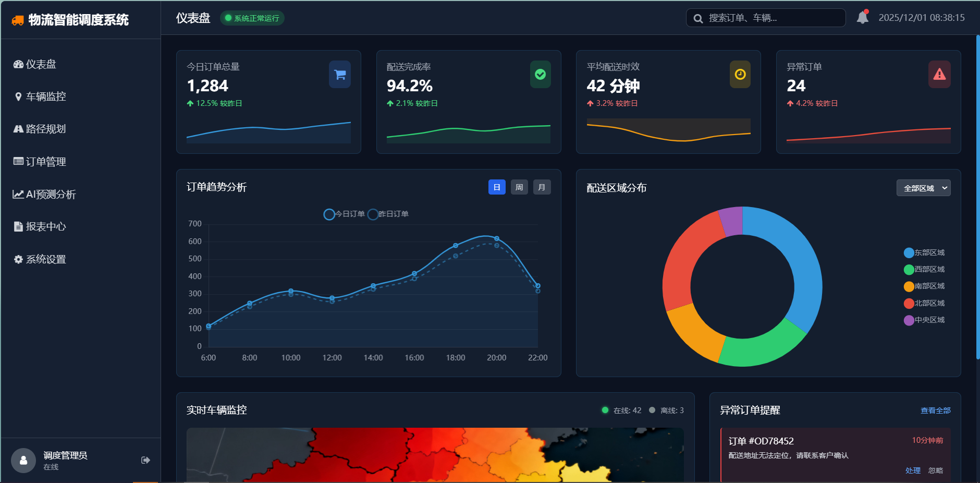980x483 pixels.
Task: Switch order trend to 周 view
Action: coord(519,187)
